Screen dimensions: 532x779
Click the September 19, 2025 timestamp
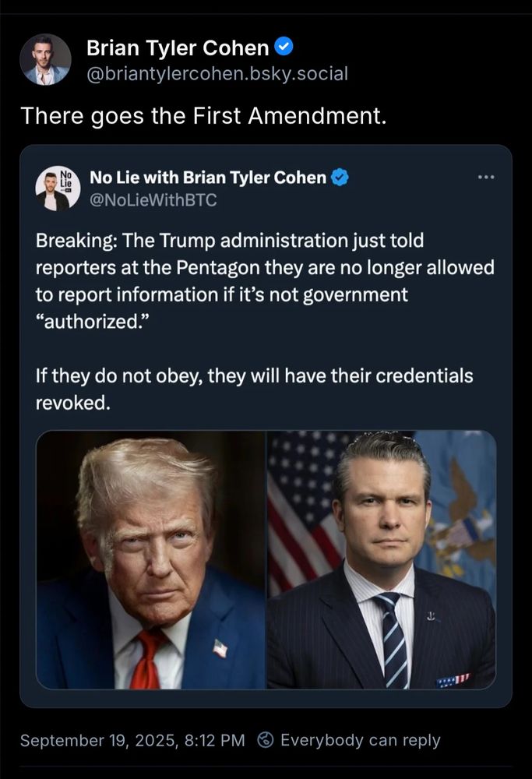[x=132, y=740]
